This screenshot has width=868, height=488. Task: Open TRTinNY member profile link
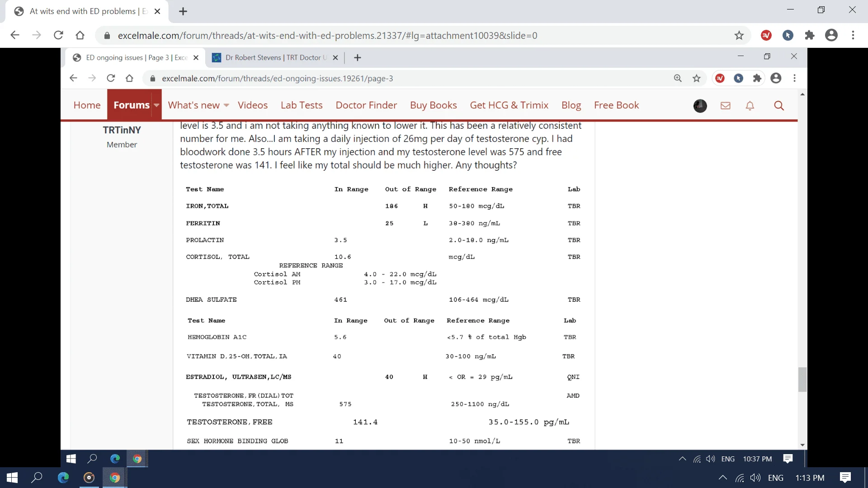pos(122,130)
